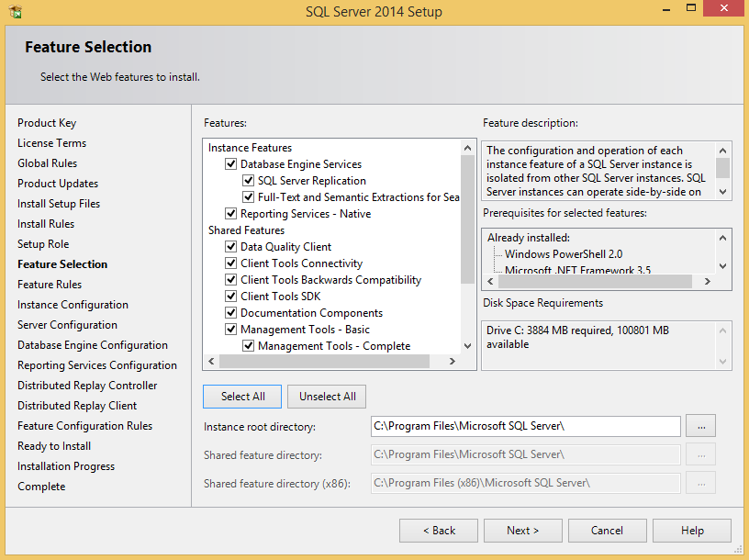Click the features list vertical scrollbar thumb

[x=467, y=218]
